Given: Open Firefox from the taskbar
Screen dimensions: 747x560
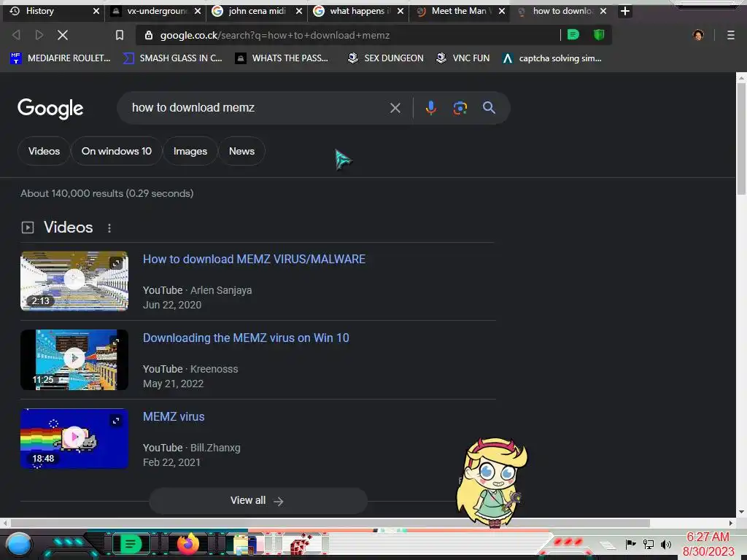Looking at the screenshot, I should (187, 544).
